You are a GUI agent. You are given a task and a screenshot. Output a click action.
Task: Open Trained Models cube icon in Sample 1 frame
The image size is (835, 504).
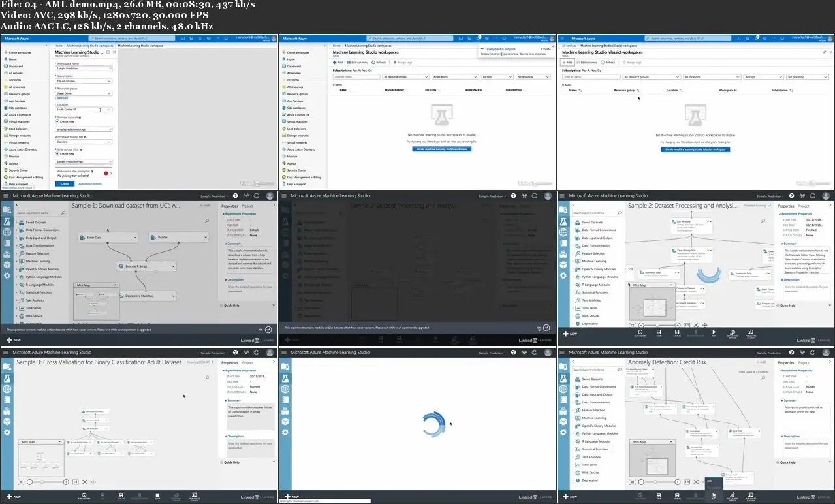(x=7, y=264)
